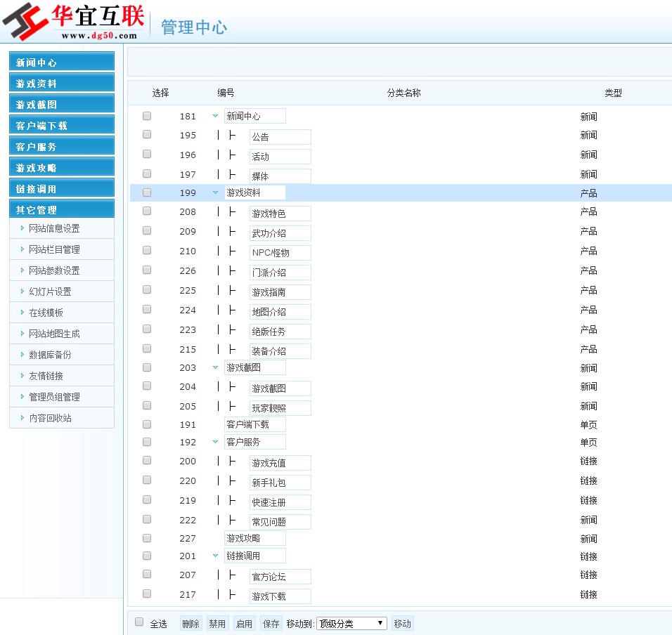
Task: Edit the 武功介绍 name field
Action: [x=280, y=233]
